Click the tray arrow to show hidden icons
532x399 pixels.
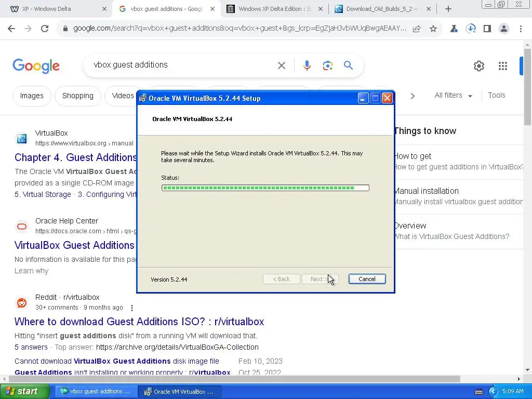click(494, 392)
